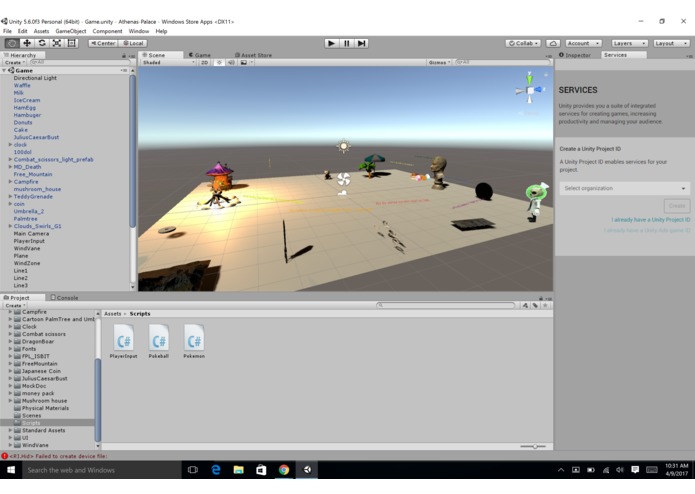
Task: Switch to the Console tab
Action: 65,298
